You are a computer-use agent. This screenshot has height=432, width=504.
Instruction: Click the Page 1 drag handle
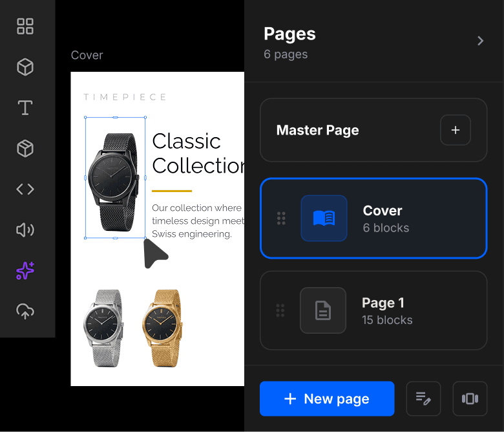(x=280, y=311)
